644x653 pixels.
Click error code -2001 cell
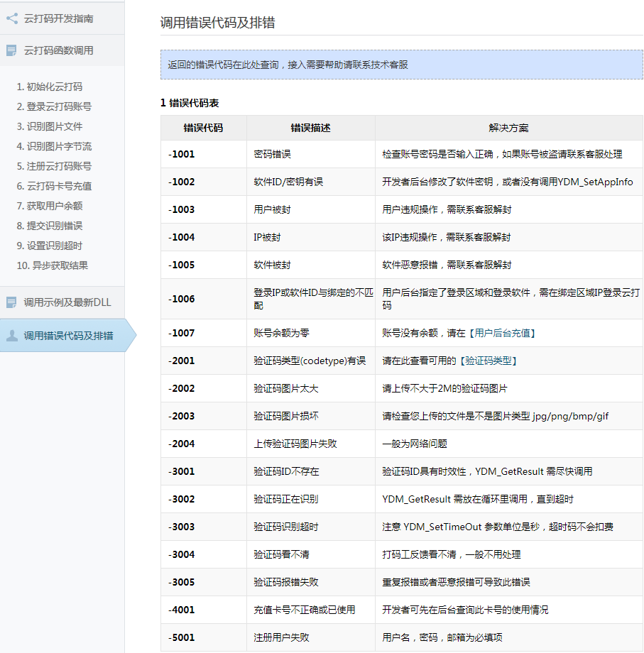coord(204,361)
